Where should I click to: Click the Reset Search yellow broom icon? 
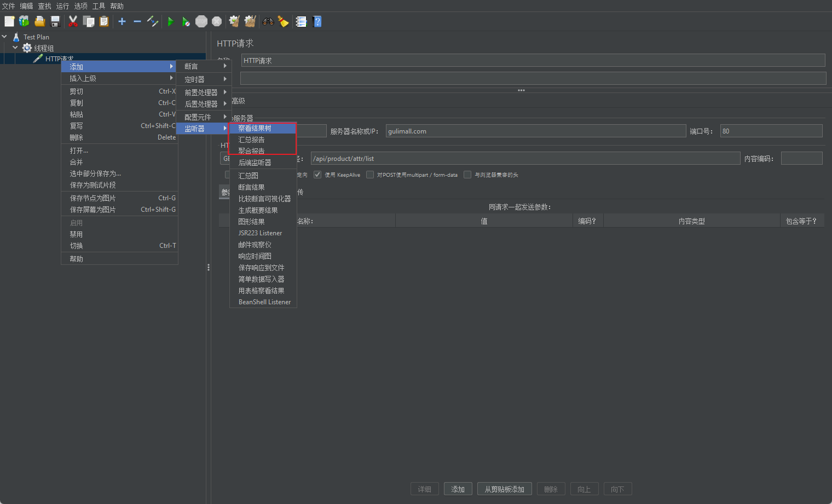tap(283, 21)
